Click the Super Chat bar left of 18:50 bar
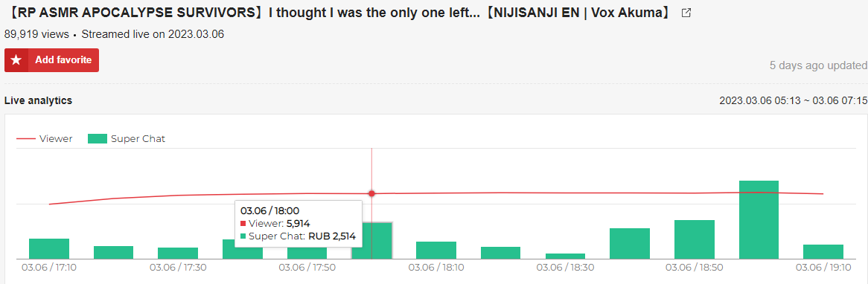 (629, 244)
